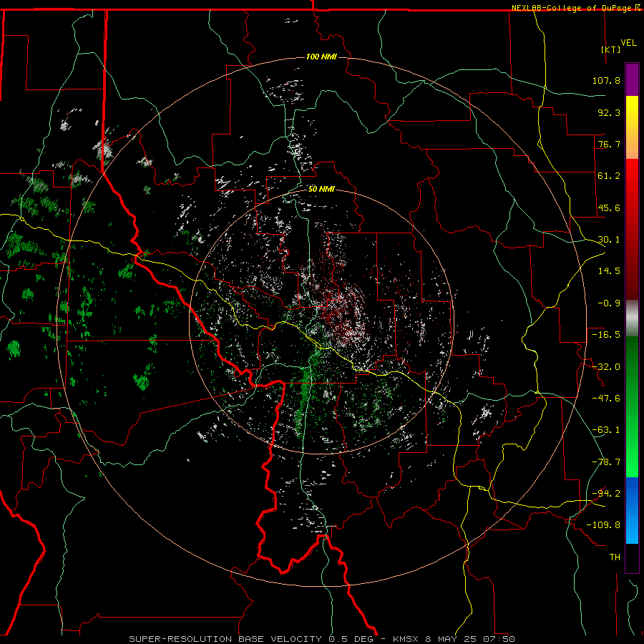Select the 92.3 legend value
Image resolution: width=644 pixels, height=644 pixels.
click(x=609, y=112)
